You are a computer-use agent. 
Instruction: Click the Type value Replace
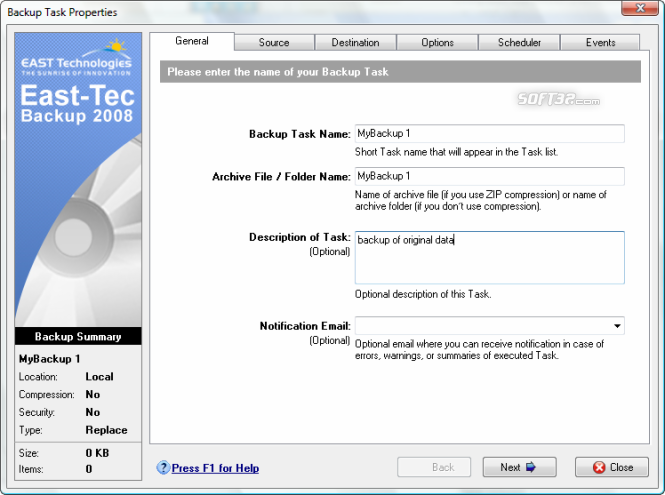(x=106, y=430)
